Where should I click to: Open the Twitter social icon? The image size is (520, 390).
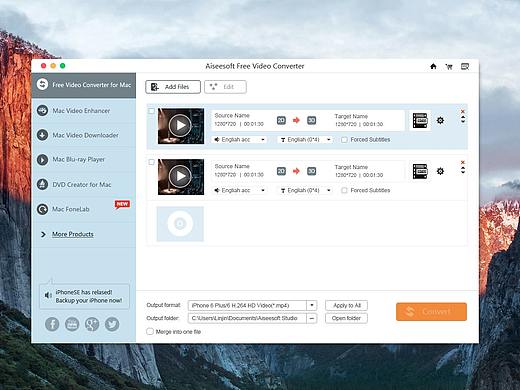tap(112, 324)
